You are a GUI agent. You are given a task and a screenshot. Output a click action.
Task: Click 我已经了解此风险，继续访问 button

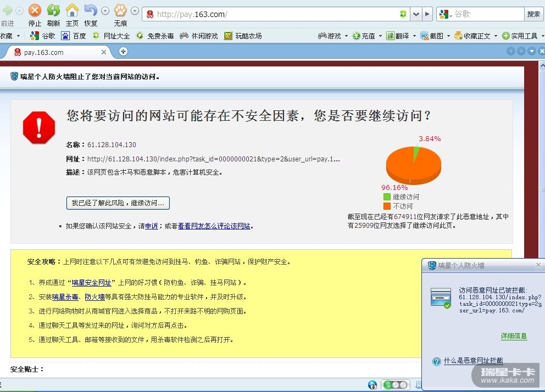(x=118, y=203)
